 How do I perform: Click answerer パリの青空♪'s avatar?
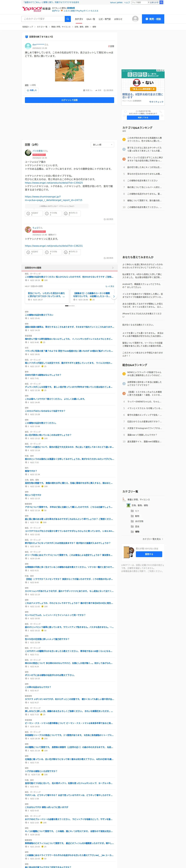pos(28,153)
